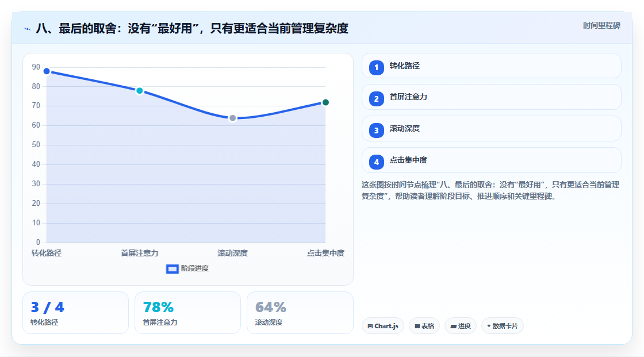Click the x-axis label 首屏注意力

[x=140, y=253]
